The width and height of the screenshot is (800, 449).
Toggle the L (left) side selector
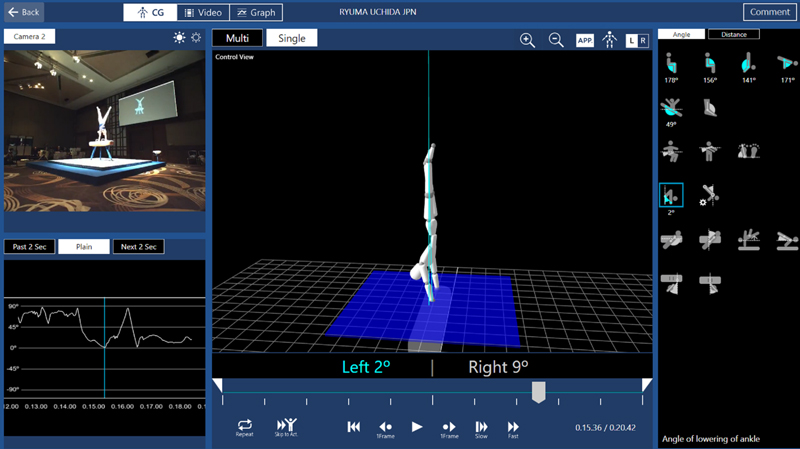(631, 40)
